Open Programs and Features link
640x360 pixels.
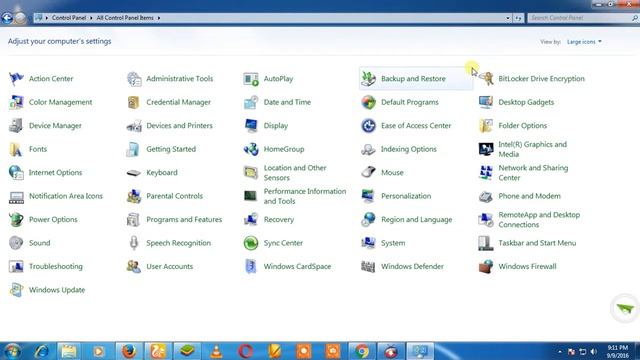coord(184,219)
